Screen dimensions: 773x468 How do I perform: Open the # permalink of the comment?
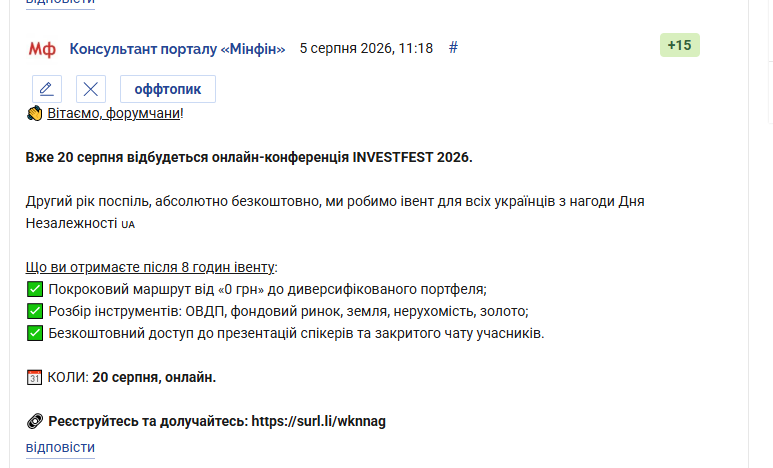453,48
